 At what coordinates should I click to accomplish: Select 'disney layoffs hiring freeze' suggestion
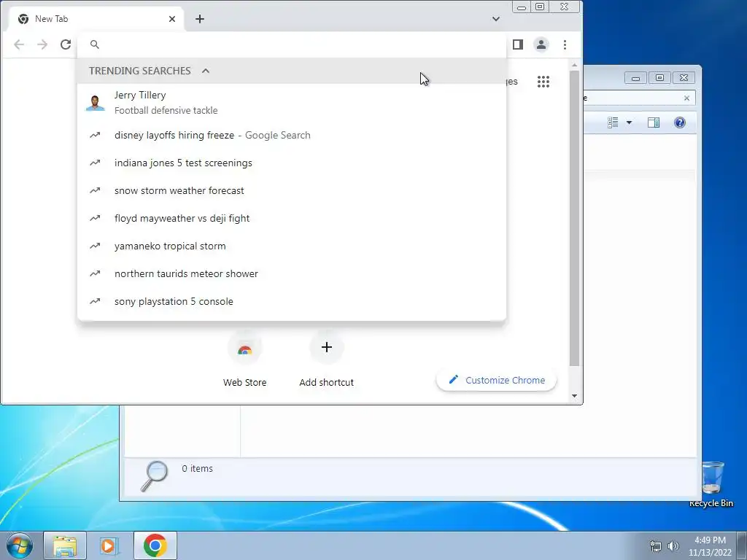(x=292, y=135)
